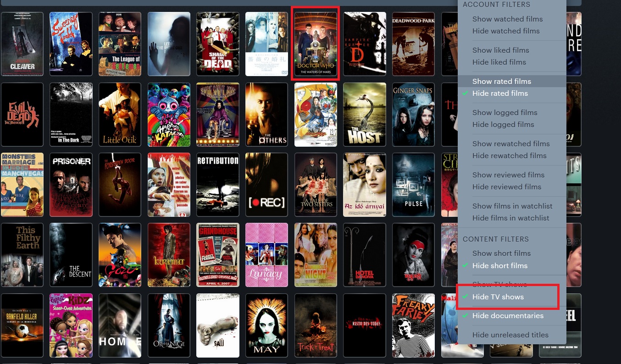The image size is (621, 364).
Task: Open the Home film poster
Action: tap(120, 325)
